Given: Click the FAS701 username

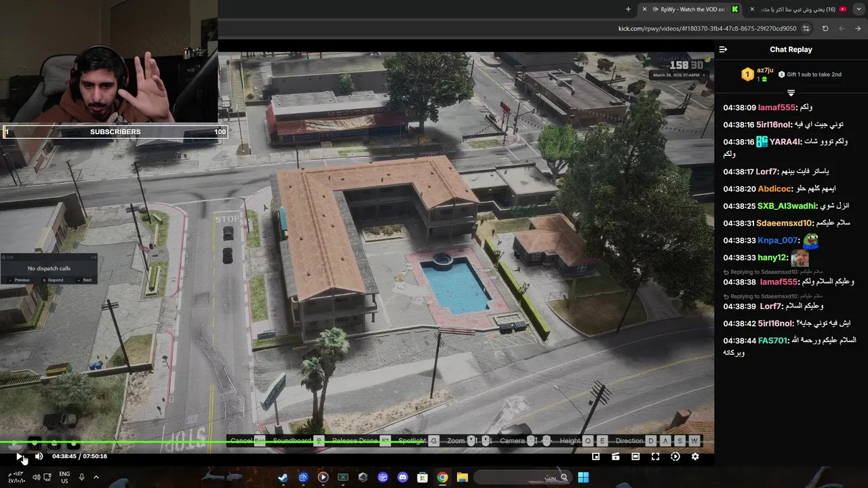Looking at the screenshot, I should (773, 340).
